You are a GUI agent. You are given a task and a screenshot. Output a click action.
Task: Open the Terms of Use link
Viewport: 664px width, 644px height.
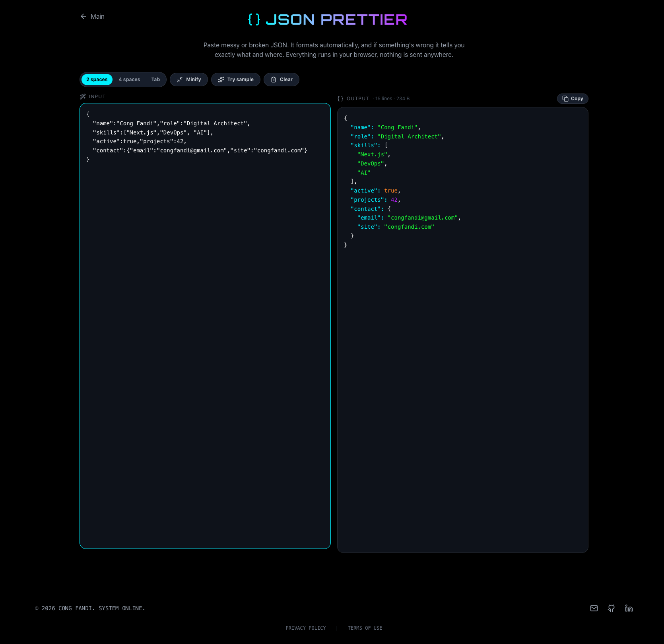pyautogui.click(x=365, y=628)
